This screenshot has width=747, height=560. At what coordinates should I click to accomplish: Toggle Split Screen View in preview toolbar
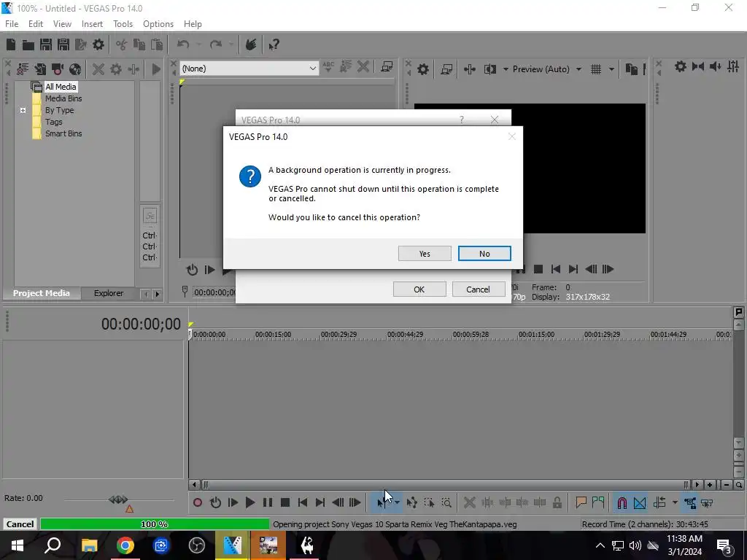coord(489,69)
